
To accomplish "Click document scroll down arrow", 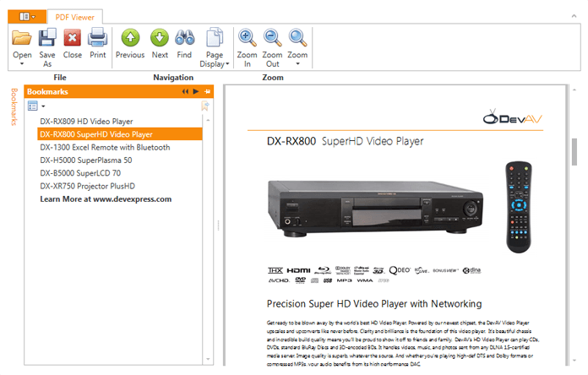I will [574, 361].
